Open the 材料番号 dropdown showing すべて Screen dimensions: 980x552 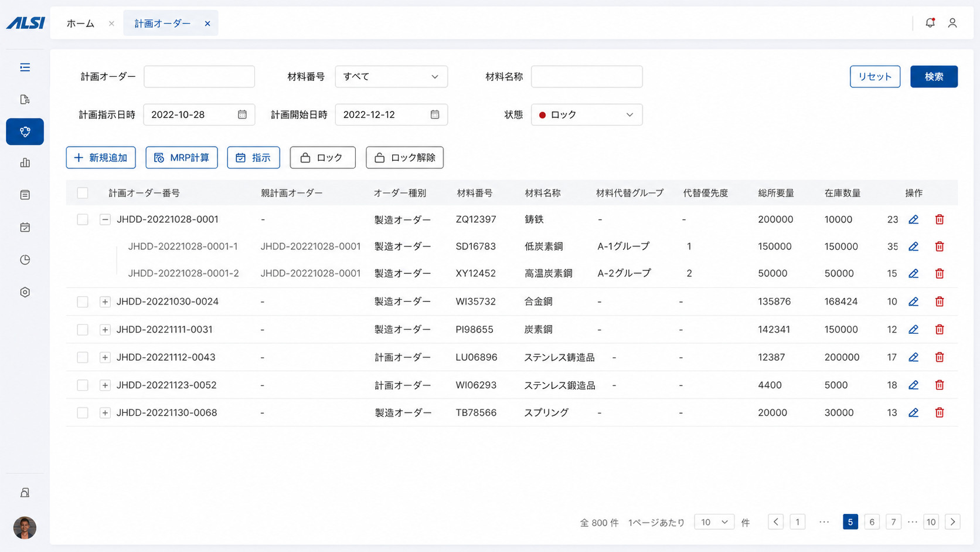(x=391, y=76)
